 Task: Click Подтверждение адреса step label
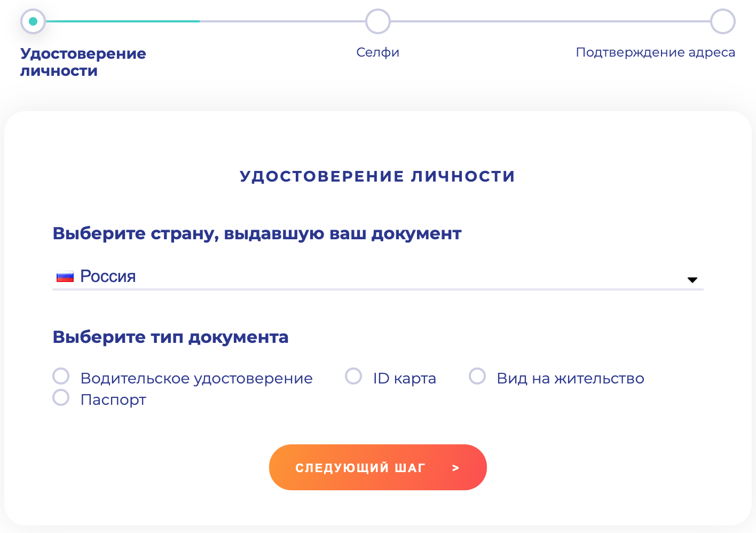(x=655, y=52)
